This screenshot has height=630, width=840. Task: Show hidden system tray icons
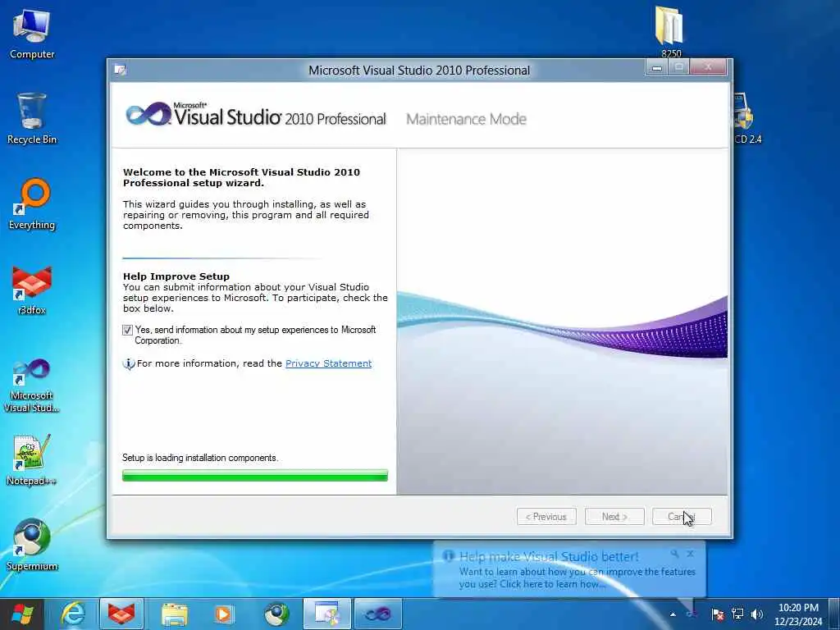point(673,614)
